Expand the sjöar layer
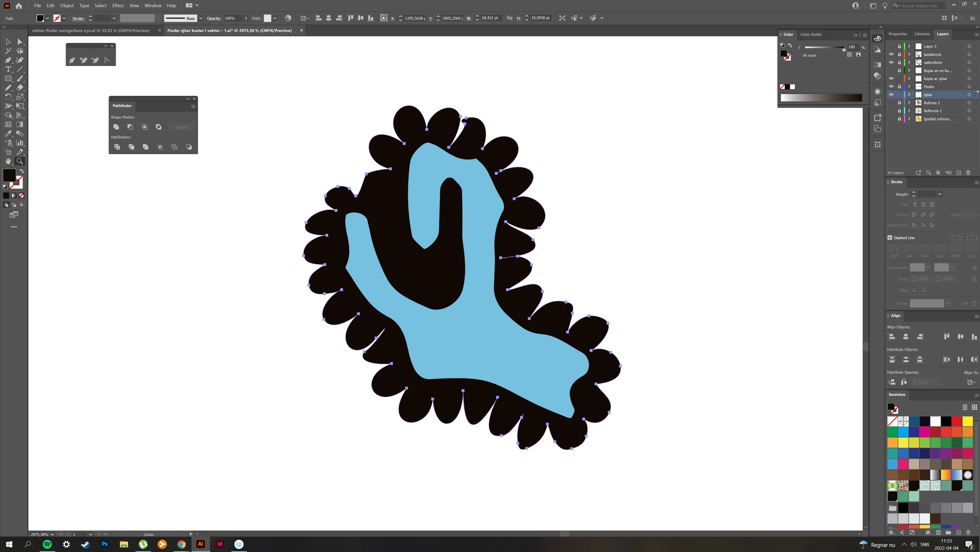 909,95
